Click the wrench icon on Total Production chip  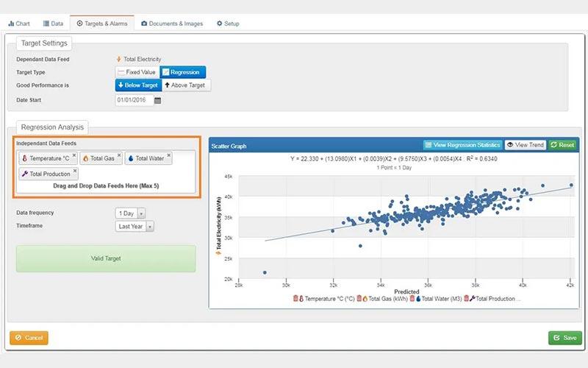25,174
